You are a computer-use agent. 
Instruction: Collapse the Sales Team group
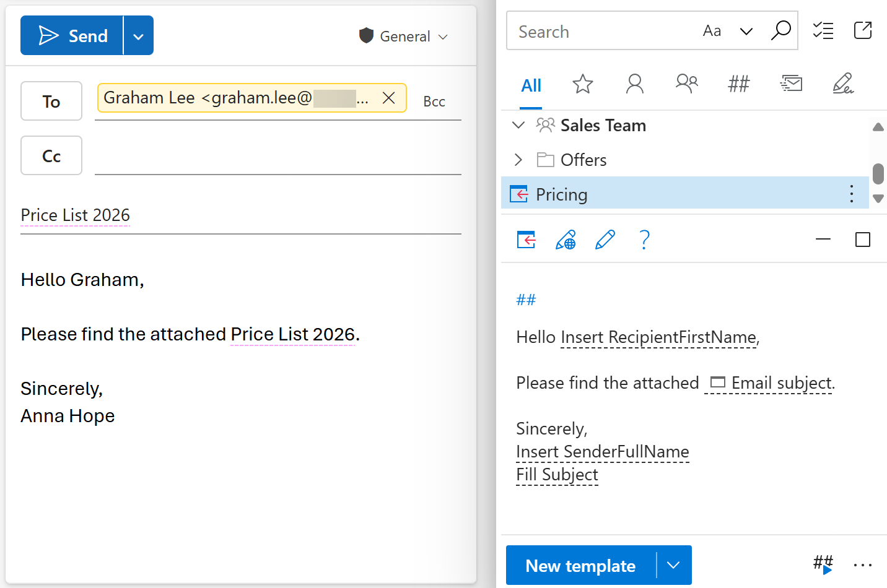tap(518, 125)
